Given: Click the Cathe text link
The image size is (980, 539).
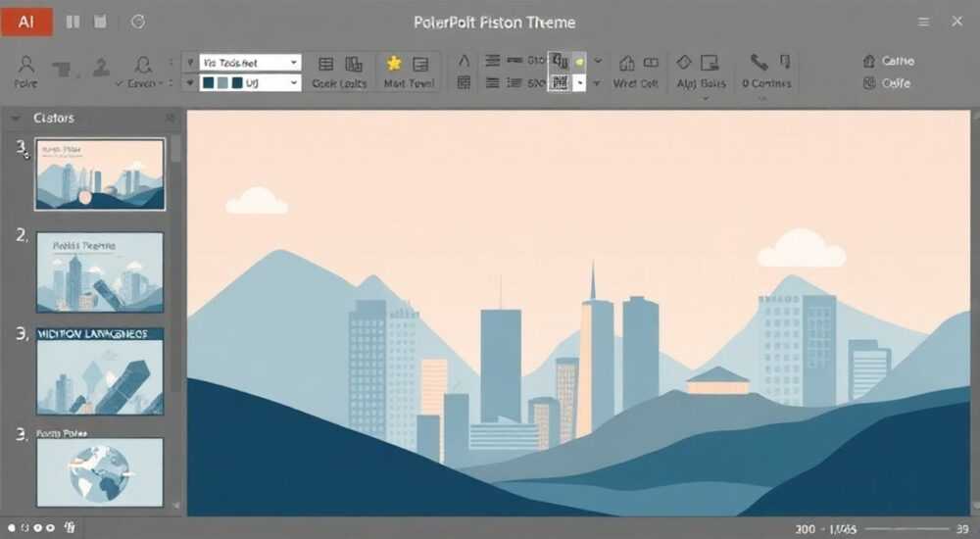Looking at the screenshot, I should pos(898,62).
